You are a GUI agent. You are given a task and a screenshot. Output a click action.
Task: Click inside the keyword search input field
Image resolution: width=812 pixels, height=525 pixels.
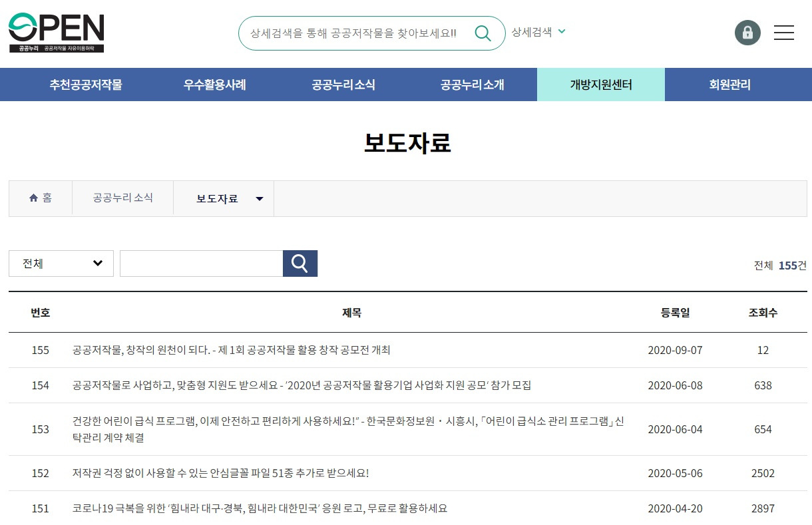click(x=201, y=263)
